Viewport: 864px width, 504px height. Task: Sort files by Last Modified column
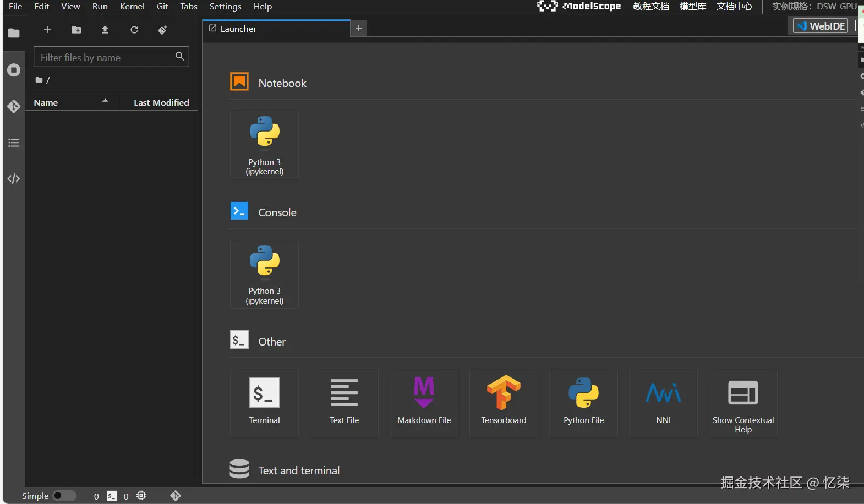[160, 102]
